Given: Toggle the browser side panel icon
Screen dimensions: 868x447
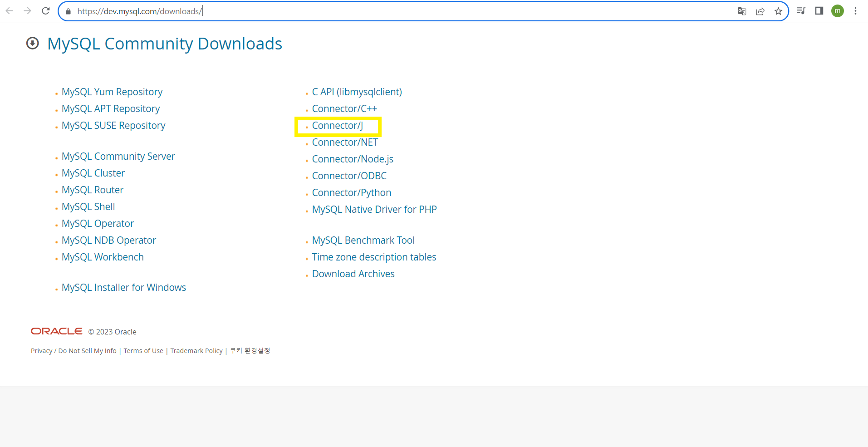Looking at the screenshot, I should 819,11.
